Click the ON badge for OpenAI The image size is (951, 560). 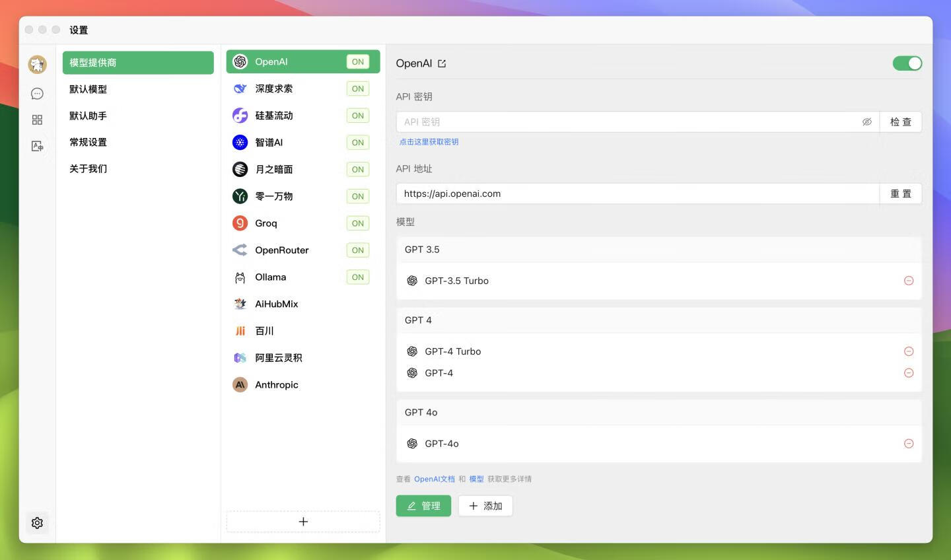[x=358, y=61]
